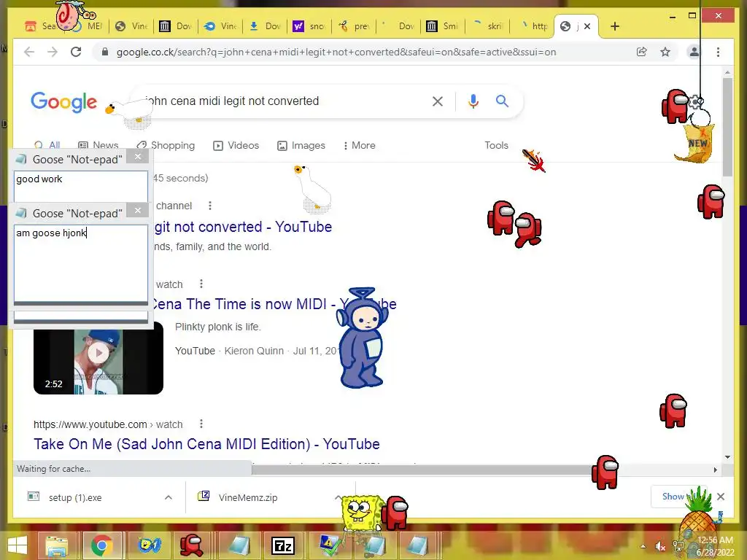Click the scroll right arrow of horizontal scrollbar
This screenshot has height=560, width=747.
point(715,470)
